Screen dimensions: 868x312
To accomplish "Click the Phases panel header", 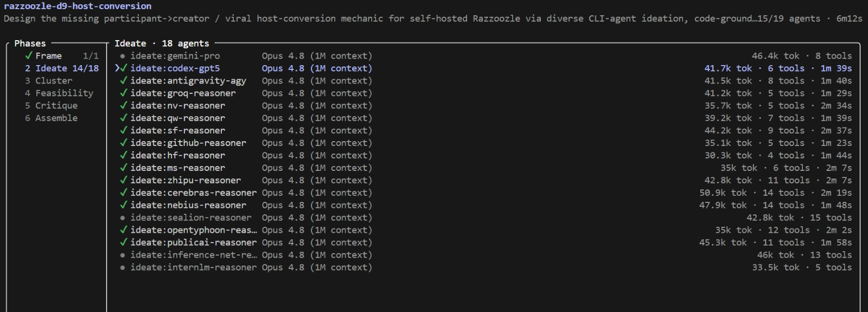I will [x=30, y=43].
